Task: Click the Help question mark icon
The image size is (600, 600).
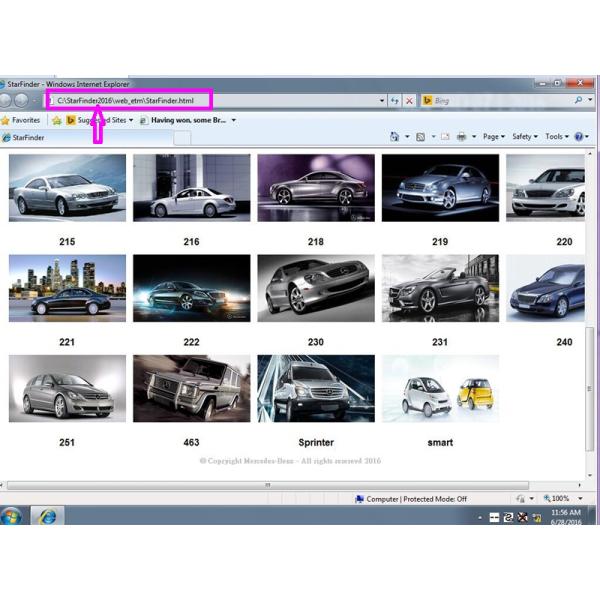Action: point(579,137)
